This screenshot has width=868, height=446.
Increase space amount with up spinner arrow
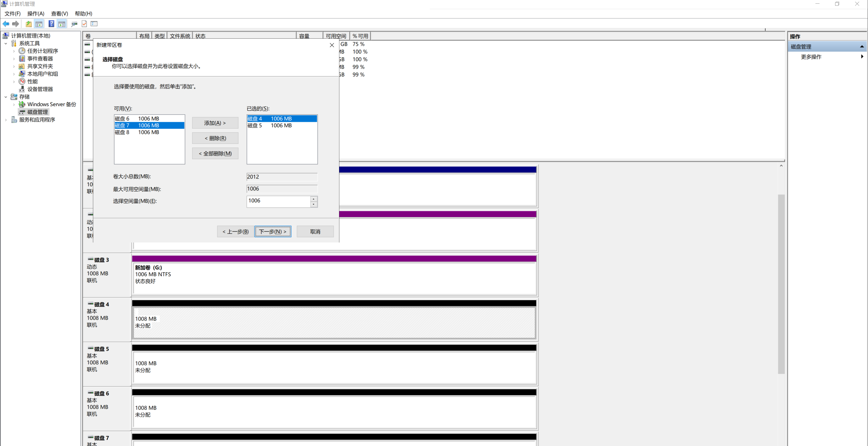[314, 199]
